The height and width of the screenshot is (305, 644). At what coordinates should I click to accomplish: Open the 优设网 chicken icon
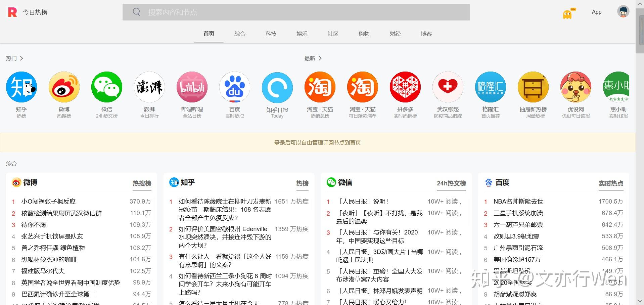pos(576,87)
